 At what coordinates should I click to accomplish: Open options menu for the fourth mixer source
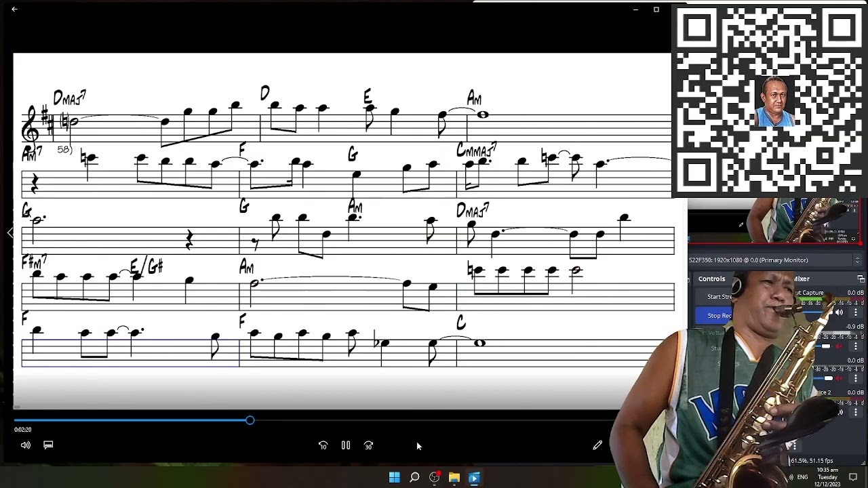pos(855,411)
